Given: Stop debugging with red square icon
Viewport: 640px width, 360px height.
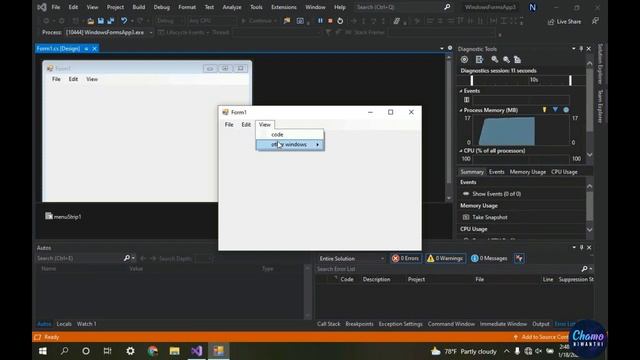Looking at the screenshot, I should (x=330, y=21).
